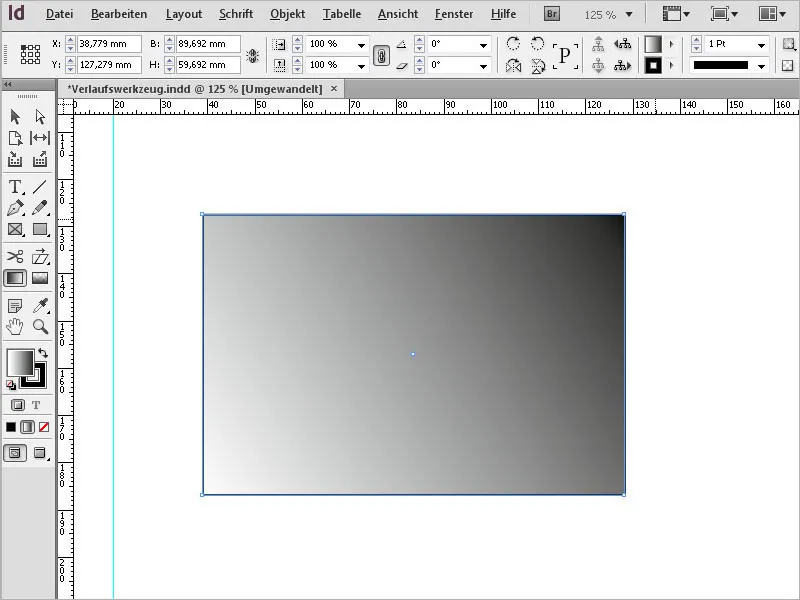Rotate 90° clockwise
This screenshot has height=600, width=800.
pos(513,44)
